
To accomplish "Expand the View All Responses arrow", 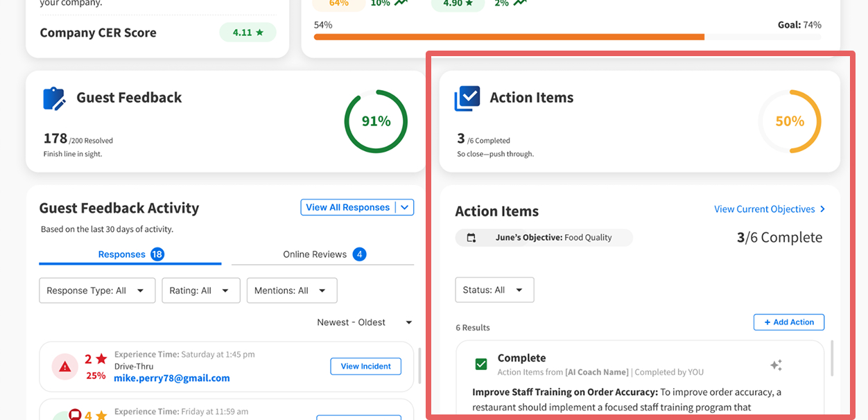I will coord(405,207).
